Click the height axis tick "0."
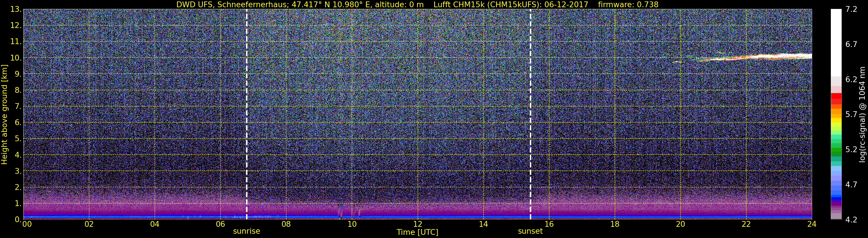The height and width of the screenshot is (238, 868). click(x=18, y=220)
